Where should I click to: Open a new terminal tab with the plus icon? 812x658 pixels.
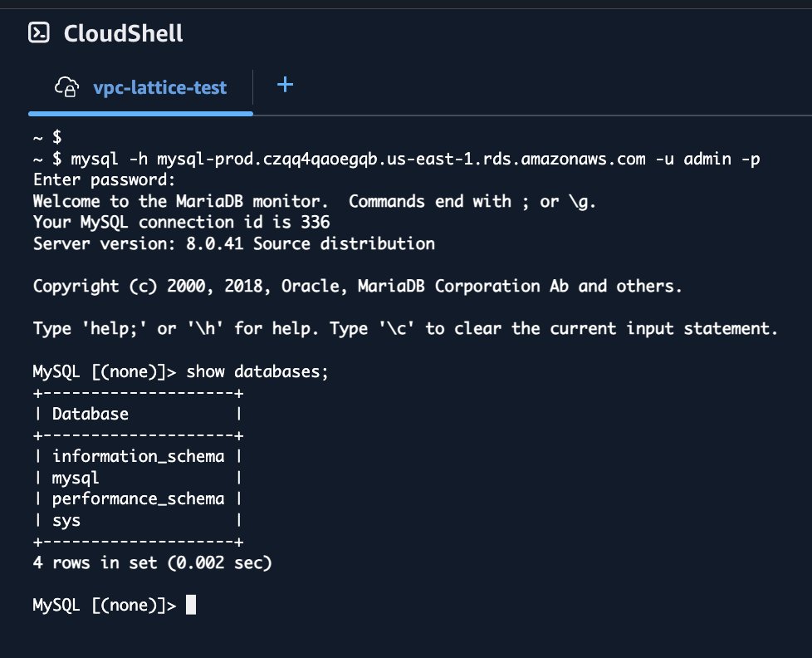285,84
